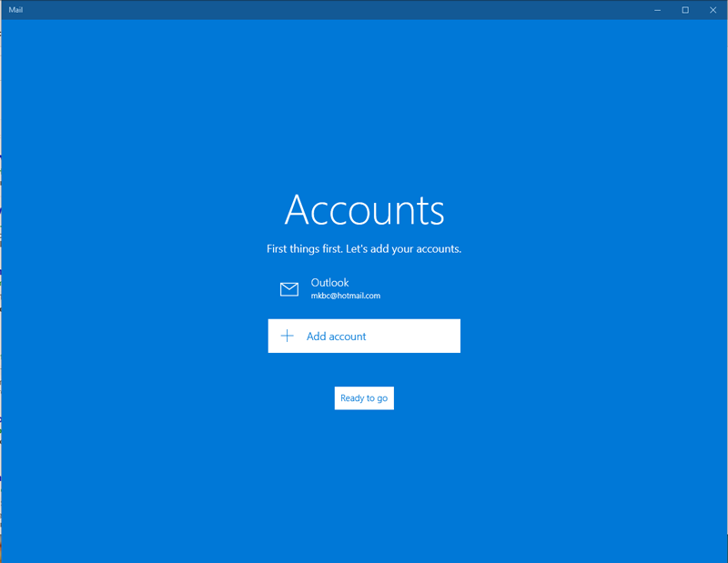Click blue gap between email and Add account

coord(364,311)
